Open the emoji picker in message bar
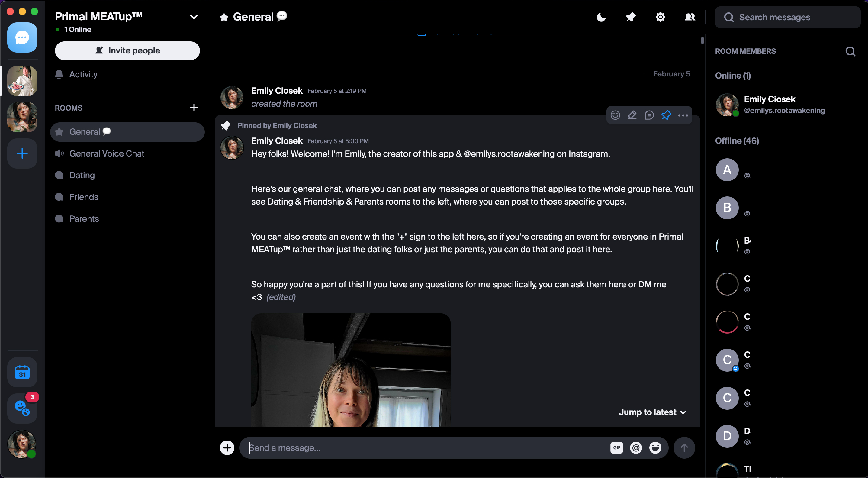The width and height of the screenshot is (868, 478). 655,448
